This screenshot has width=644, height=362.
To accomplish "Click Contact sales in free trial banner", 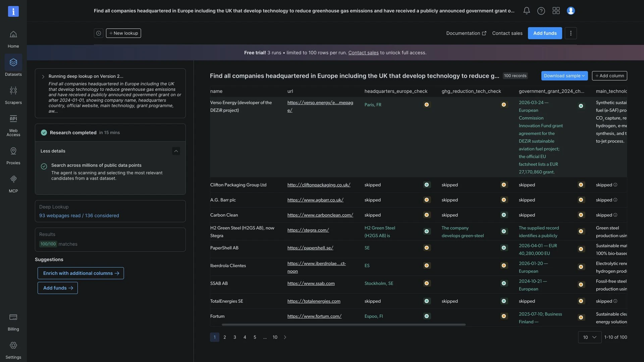I will (363, 53).
